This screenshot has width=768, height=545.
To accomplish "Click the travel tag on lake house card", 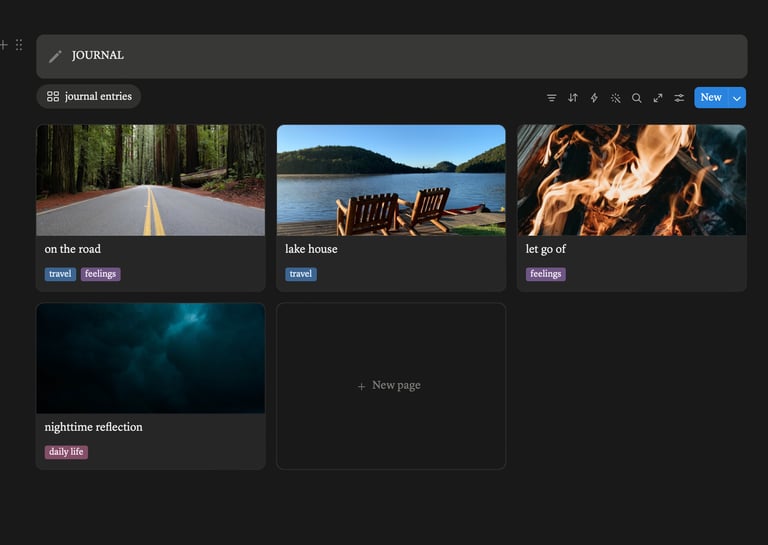I will [x=301, y=274].
